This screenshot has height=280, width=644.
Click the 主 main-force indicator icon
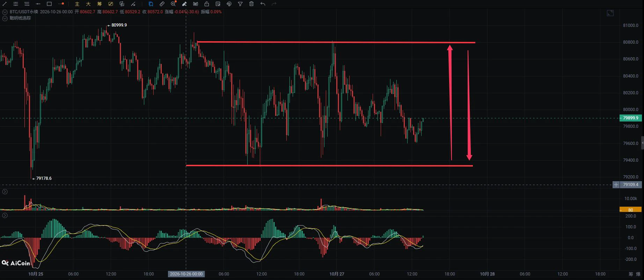point(77,4)
